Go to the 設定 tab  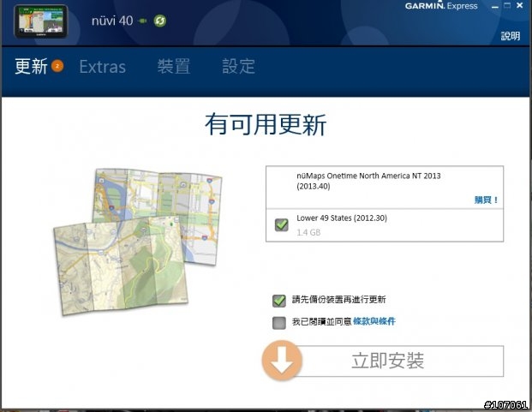tap(238, 66)
